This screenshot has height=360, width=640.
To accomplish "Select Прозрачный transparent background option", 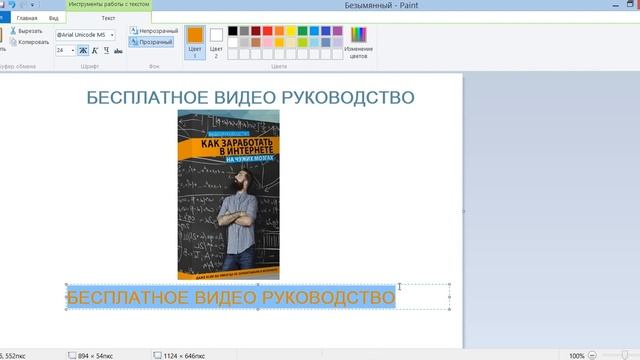I will (151, 42).
